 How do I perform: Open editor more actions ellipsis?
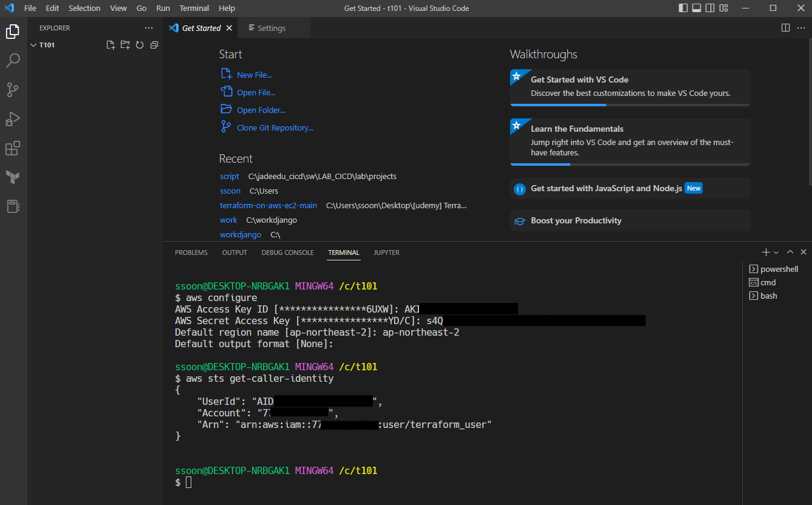click(800, 28)
